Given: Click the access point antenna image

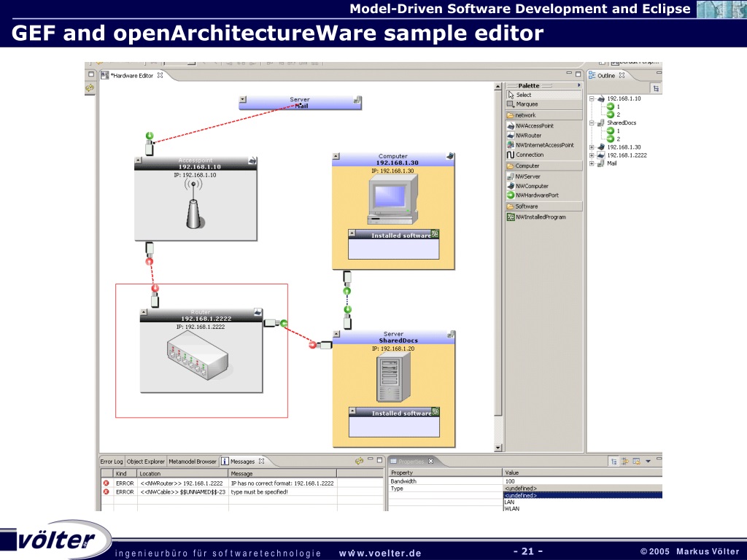Looking at the screenshot, I should (x=194, y=205).
